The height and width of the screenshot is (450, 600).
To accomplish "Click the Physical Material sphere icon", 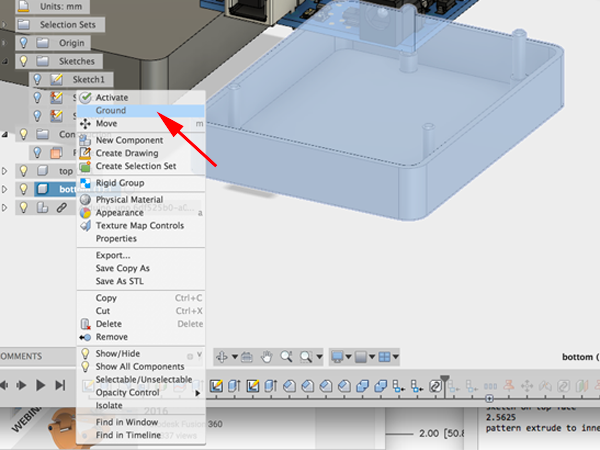I will coord(85,200).
